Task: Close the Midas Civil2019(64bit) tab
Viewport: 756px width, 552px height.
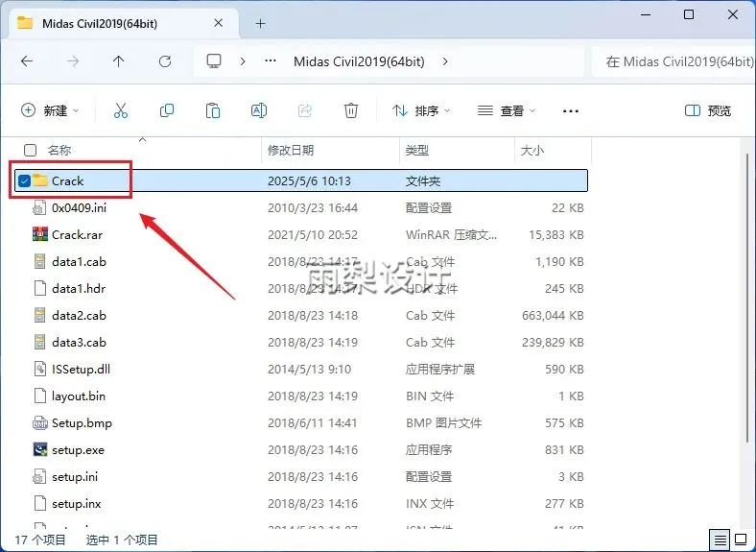Action: click(218, 23)
